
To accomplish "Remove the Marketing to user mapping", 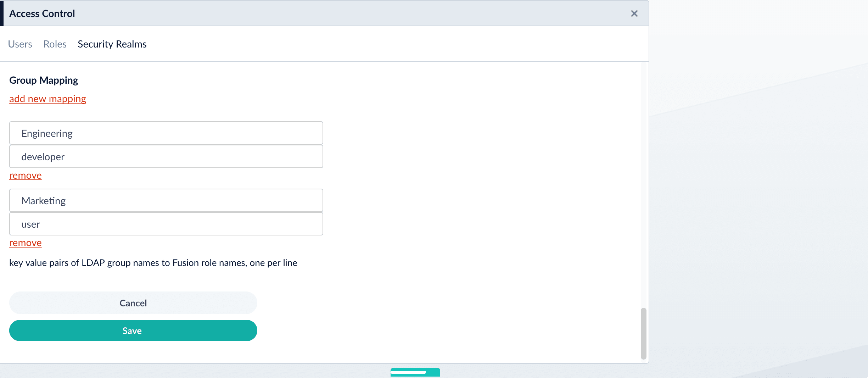I will 26,243.
